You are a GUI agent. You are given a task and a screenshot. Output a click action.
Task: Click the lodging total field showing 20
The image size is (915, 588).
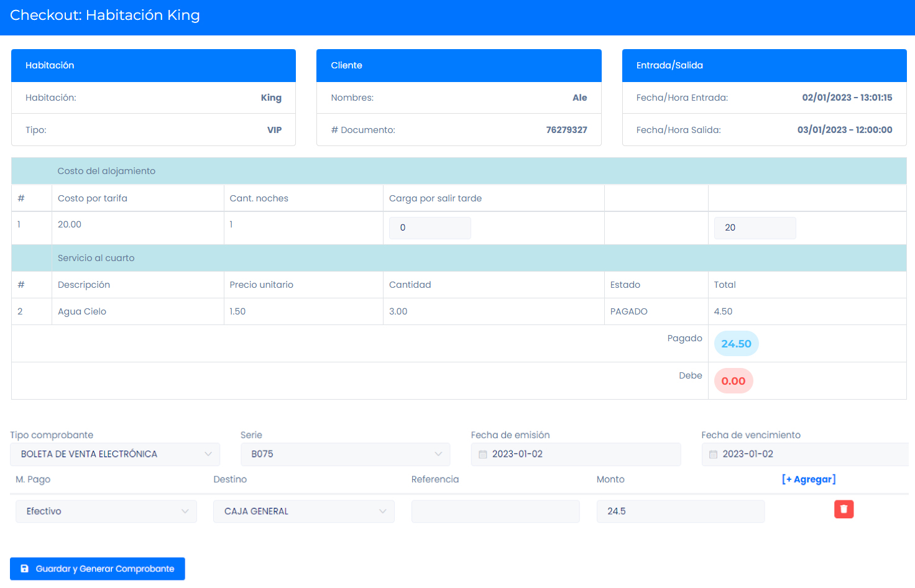pyautogui.click(x=755, y=228)
